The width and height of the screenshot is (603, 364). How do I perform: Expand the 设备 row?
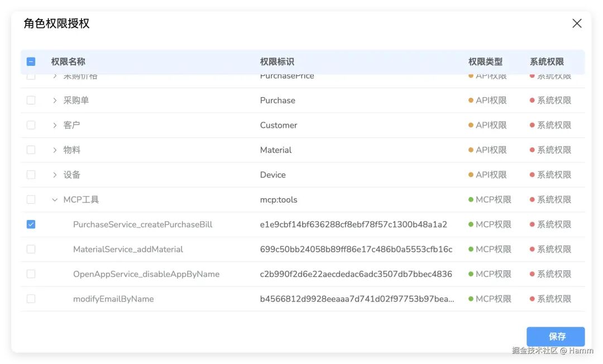(55, 175)
